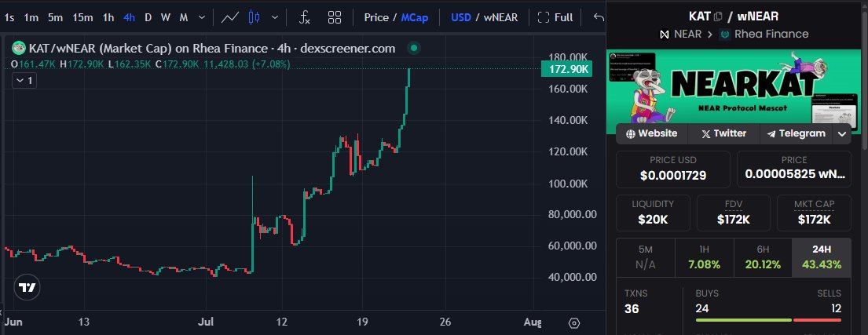Switch chart to MCap mode
The width and height of the screenshot is (868, 335).
[415, 18]
